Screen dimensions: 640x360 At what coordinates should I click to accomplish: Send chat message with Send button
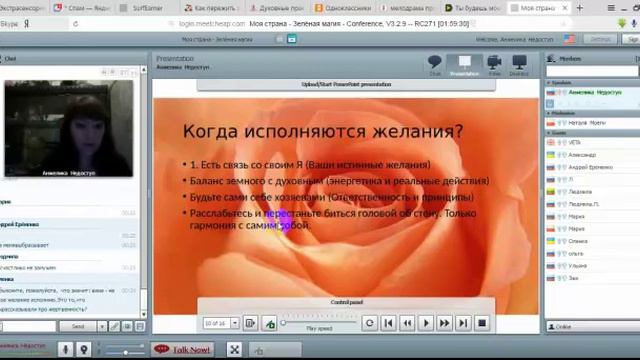[x=78, y=327]
